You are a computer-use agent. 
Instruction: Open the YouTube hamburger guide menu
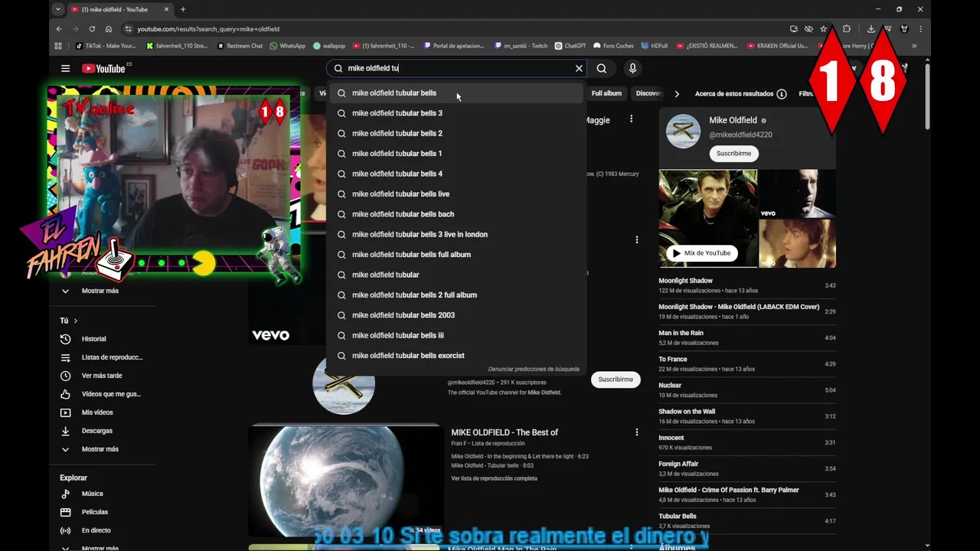point(65,68)
